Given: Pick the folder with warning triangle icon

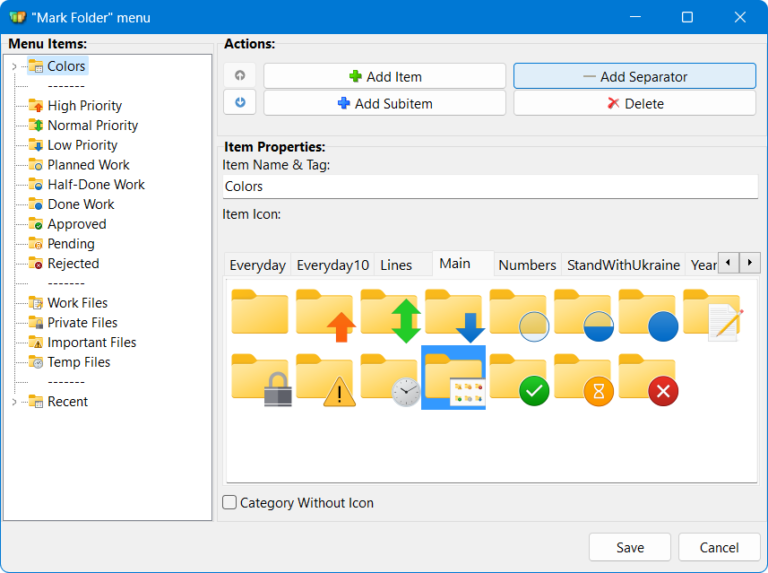Looking at the screenshot, I should coord(324,379).
